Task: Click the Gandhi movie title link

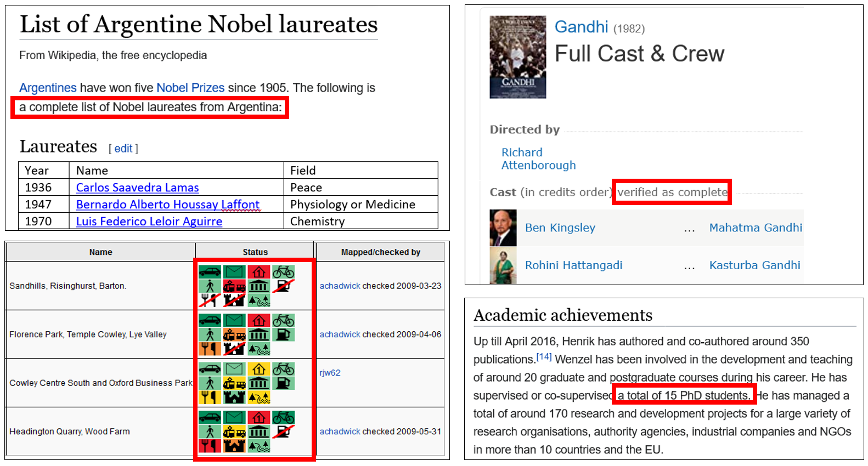Action: [581, 27]
